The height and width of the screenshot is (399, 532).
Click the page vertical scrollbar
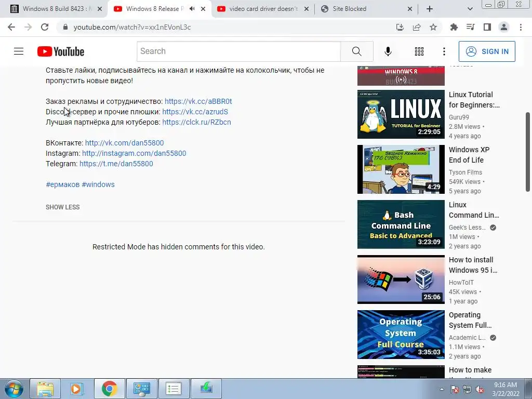(x=528, y=152)
